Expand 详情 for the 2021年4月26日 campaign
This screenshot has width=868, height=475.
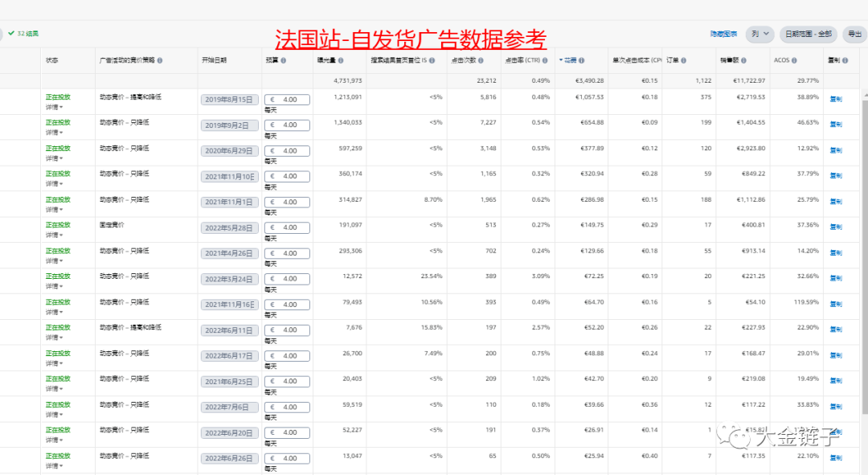click(x=54, y=260)
